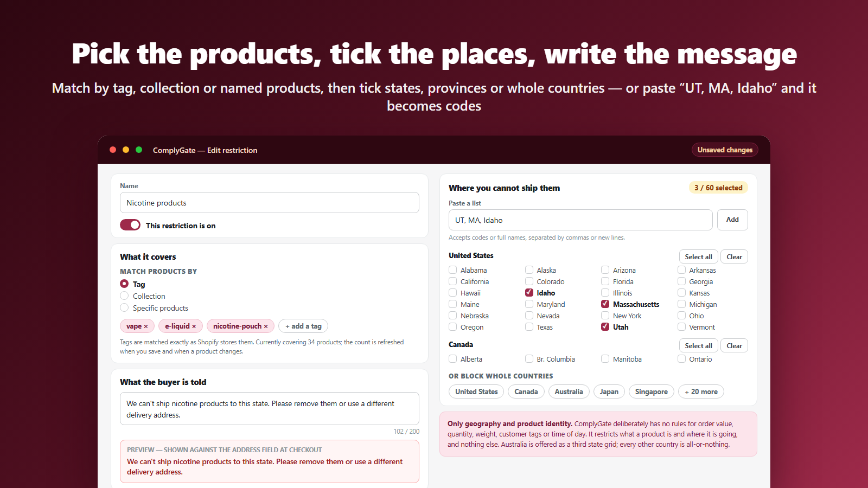Remove the nicotine-pouch tag chip
This screenshot has width=868, height=488.
click(x=266, y=326)
